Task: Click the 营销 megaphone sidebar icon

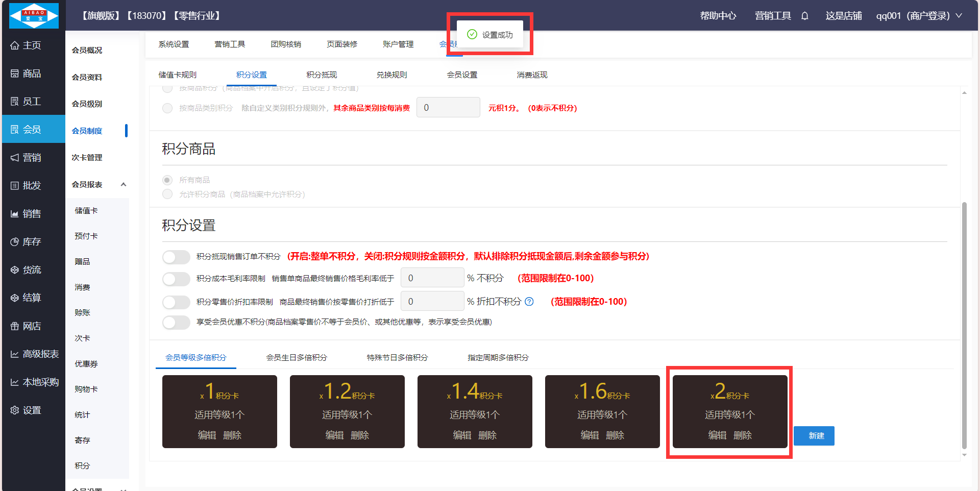Action: 15,158
